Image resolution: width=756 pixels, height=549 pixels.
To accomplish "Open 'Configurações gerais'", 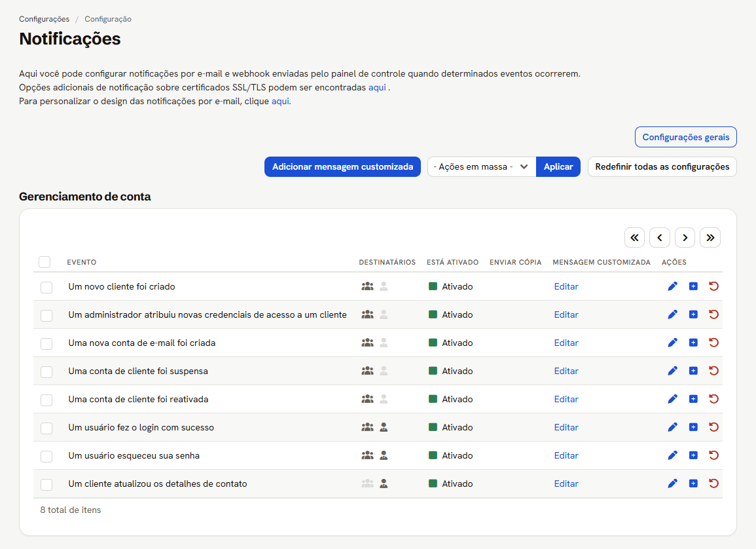I will pyautogui.click(x=685, y=137).
